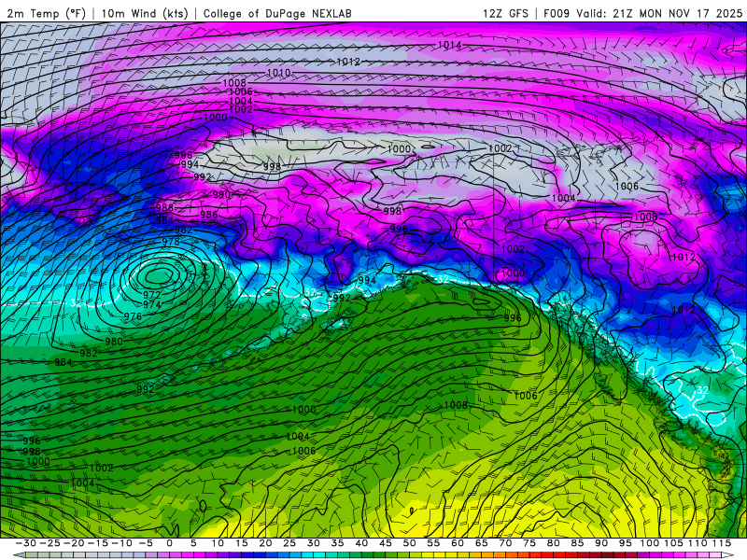
Task: Click the 65 value on temperature scale
Action: pos(481,543)
